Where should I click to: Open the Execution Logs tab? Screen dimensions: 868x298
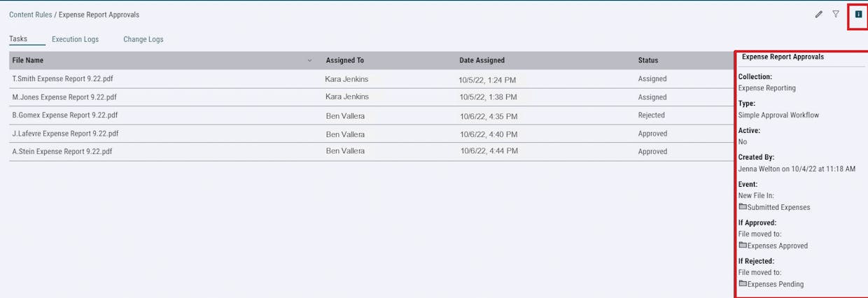click(x=75, y=39)
